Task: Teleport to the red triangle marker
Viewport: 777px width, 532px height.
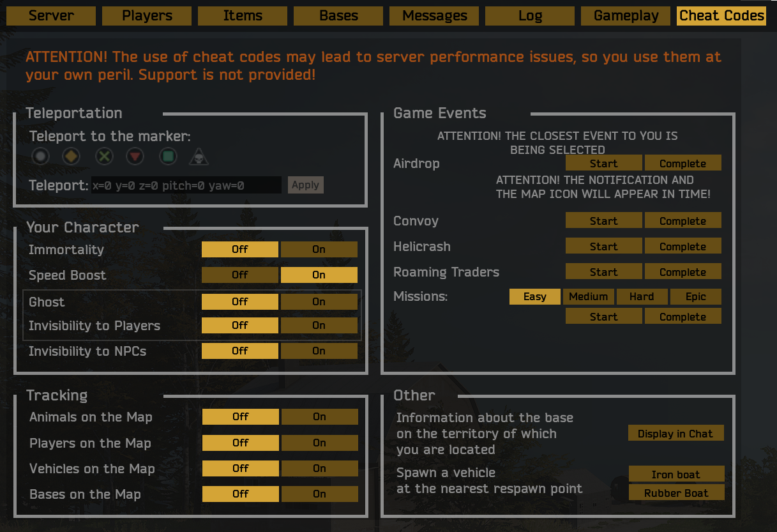Action: pyautogui.click(x=135, y=156)
